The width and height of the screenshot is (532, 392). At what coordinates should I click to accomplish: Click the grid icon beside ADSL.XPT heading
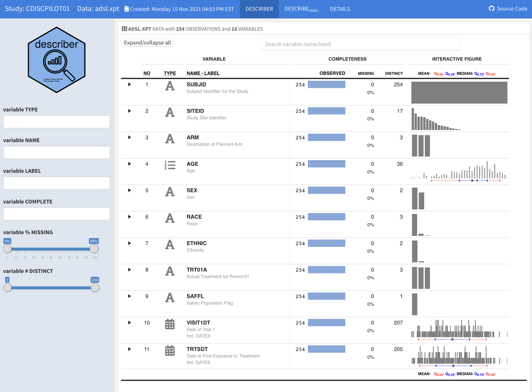pyautogui.click(x=124, y=29)
